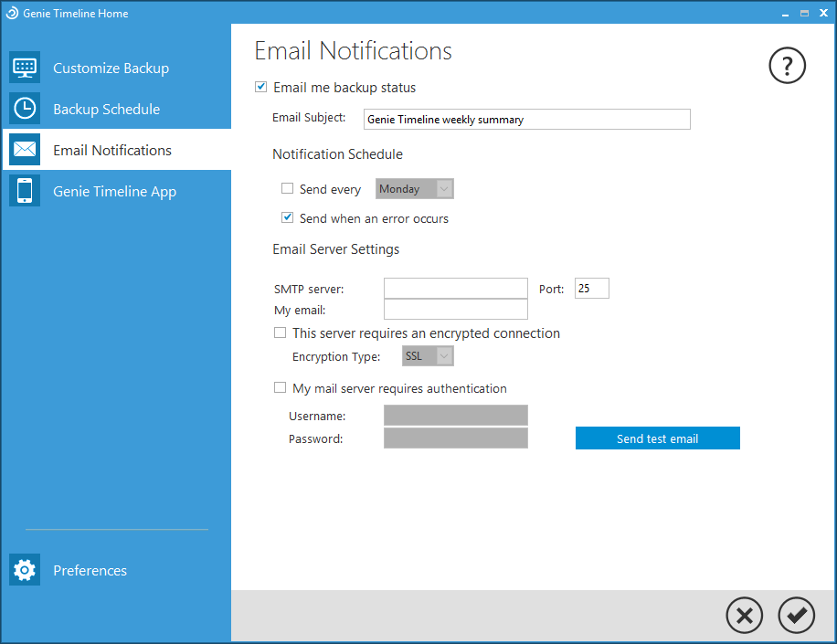Click the Customize Backup monitor icon
Image resolution: width=837 pixels, height=644 pixels.
tap(25, 68)
